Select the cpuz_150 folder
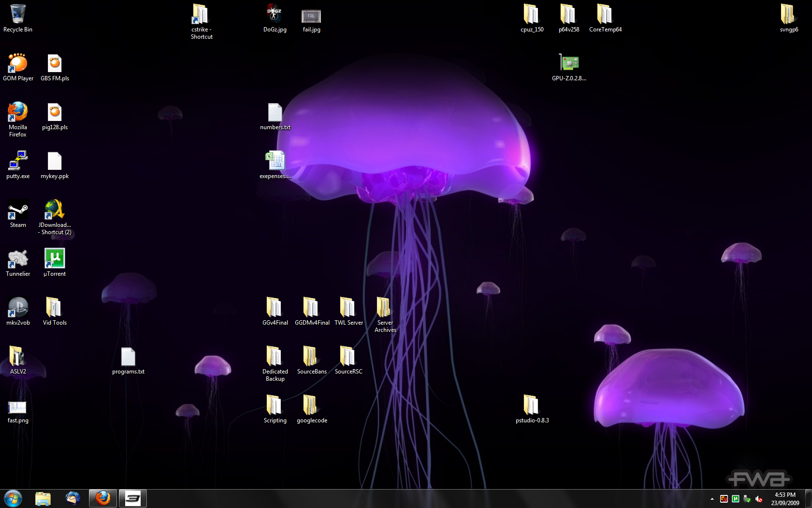The height and width of the screenshot is (508, 812). [532, 18]
